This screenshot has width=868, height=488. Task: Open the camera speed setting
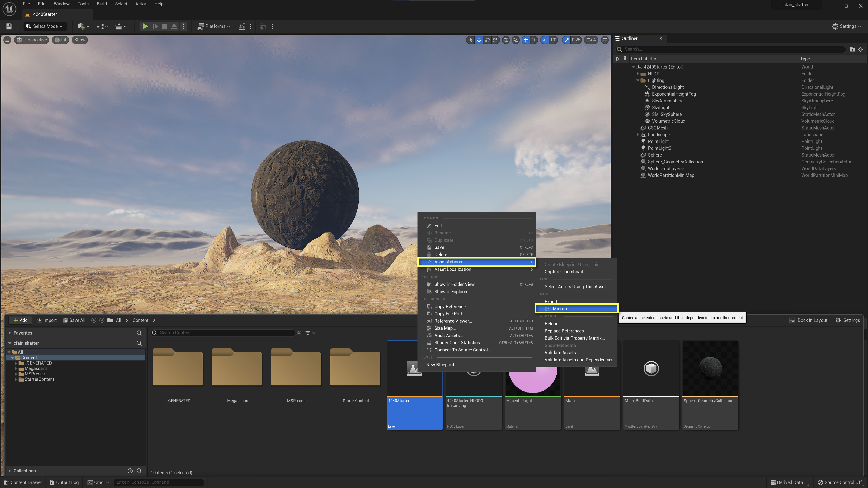pyautogui.click(x=591, y=40)
